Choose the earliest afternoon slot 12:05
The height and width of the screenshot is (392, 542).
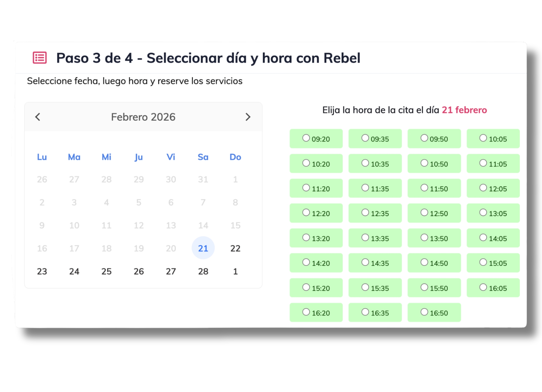(493, 188)
